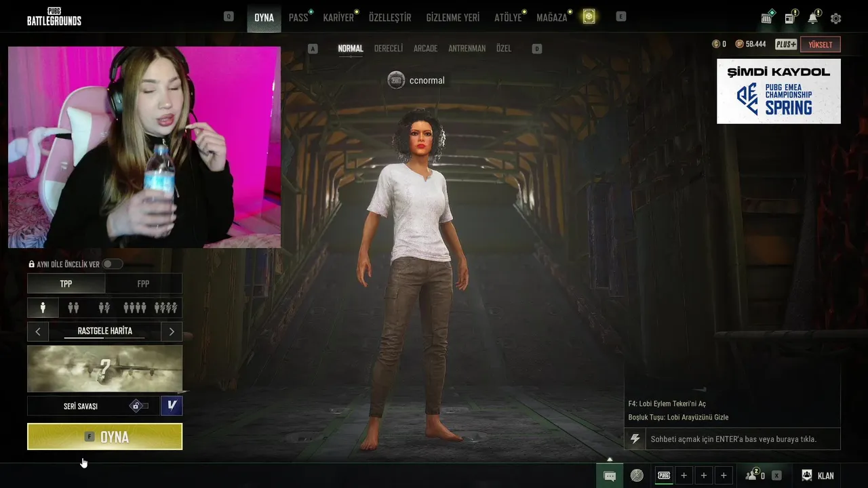
Task: Click the PLUS+ badge
Action: [x=786, y=45]
